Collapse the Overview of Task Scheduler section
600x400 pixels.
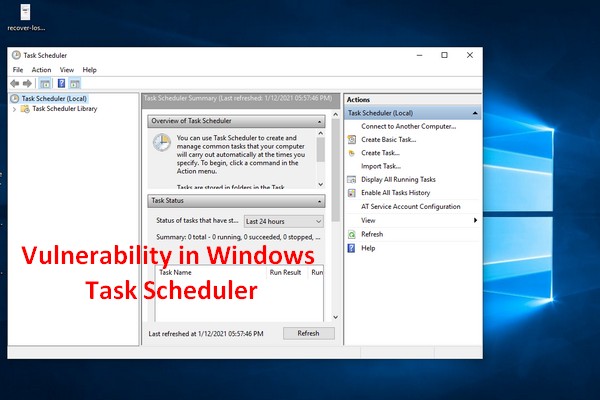[320, 122]
